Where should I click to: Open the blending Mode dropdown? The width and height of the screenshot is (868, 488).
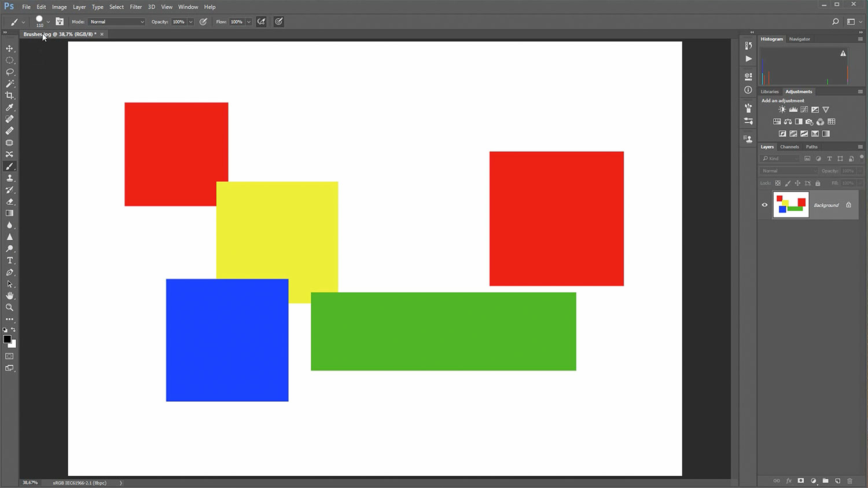[117, 22]
